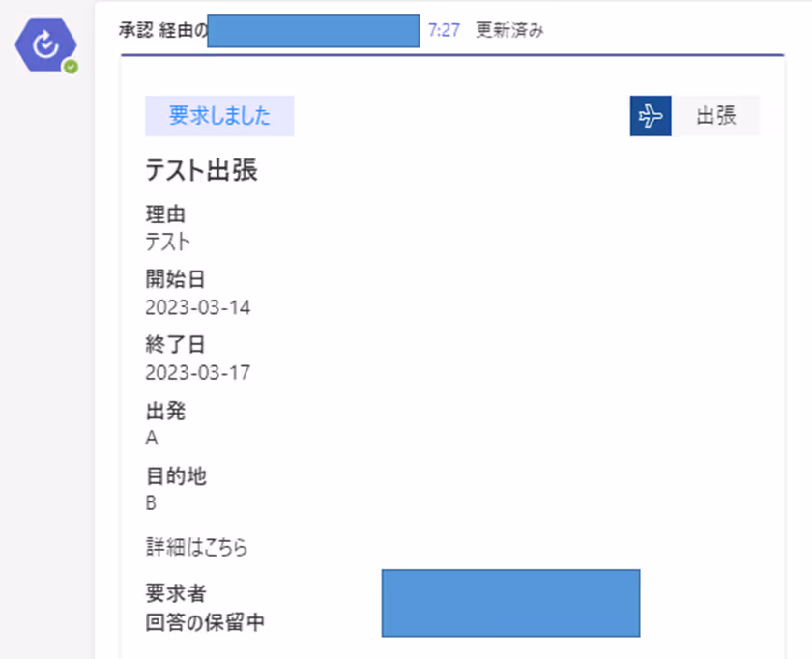Click the departure value A

point(152,439)
